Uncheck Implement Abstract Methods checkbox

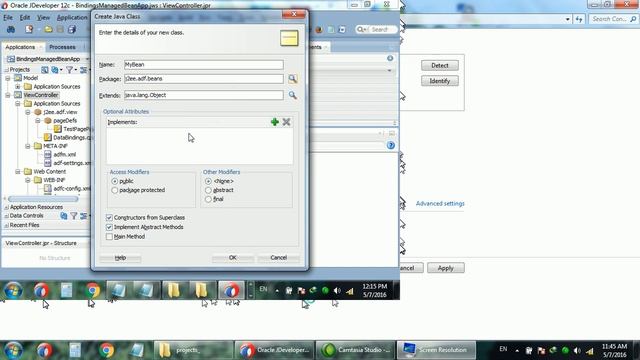109,227
